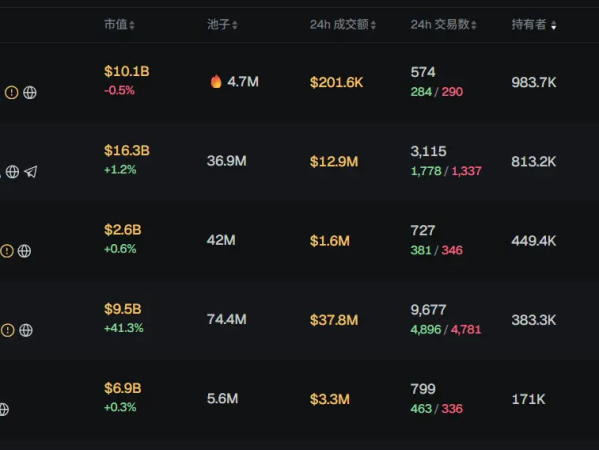Sort by 池子 column header
Viewport: 599px width, 450px height.
(x=222, y=25)
